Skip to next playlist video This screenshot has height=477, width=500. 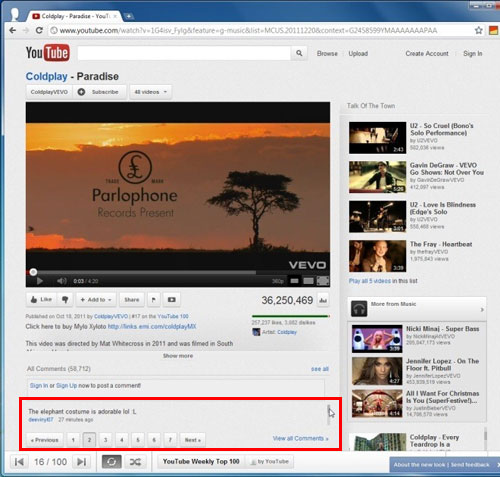[82, 462]
